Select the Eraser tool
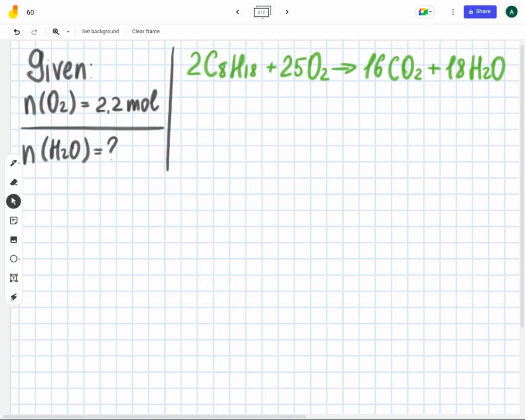525x420 pixels. [x=13, y=182]
